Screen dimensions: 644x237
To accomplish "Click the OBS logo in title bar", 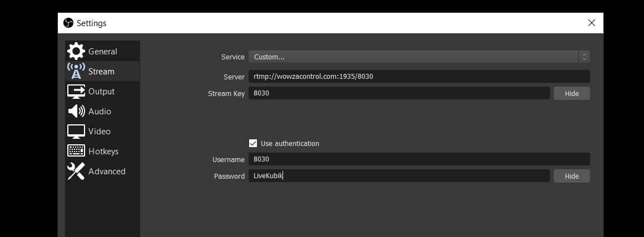I will 68,23.
